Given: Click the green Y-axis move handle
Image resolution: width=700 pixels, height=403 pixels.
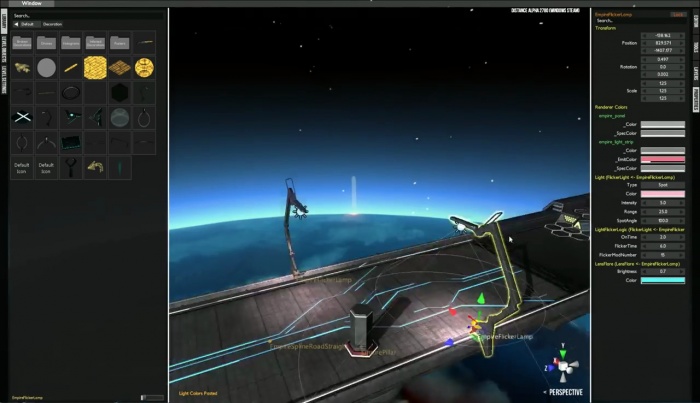Looking at the screenshot, I should click(481, 299).
